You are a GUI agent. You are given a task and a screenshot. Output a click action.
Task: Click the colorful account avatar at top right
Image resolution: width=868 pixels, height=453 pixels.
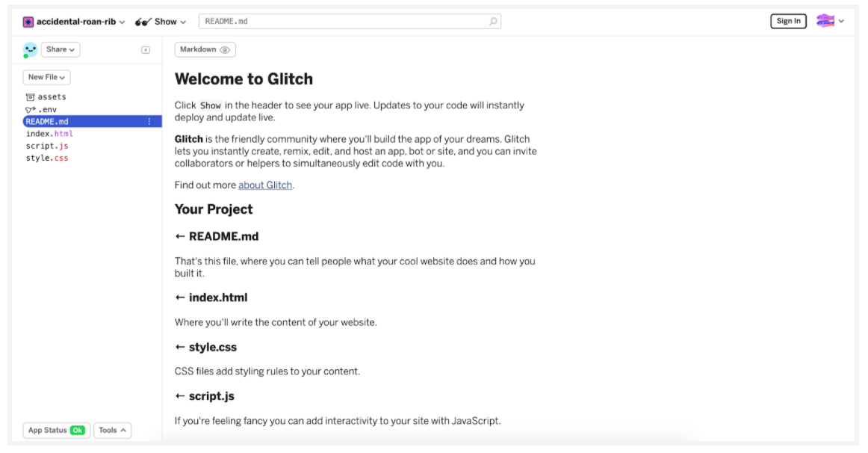click(x=825, y=21)
